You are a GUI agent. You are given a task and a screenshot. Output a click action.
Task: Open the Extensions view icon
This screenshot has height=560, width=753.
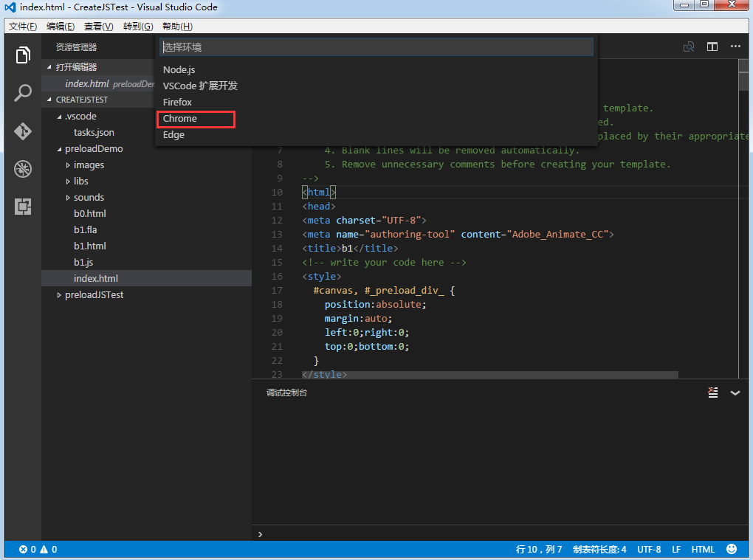tap(23, 207)
